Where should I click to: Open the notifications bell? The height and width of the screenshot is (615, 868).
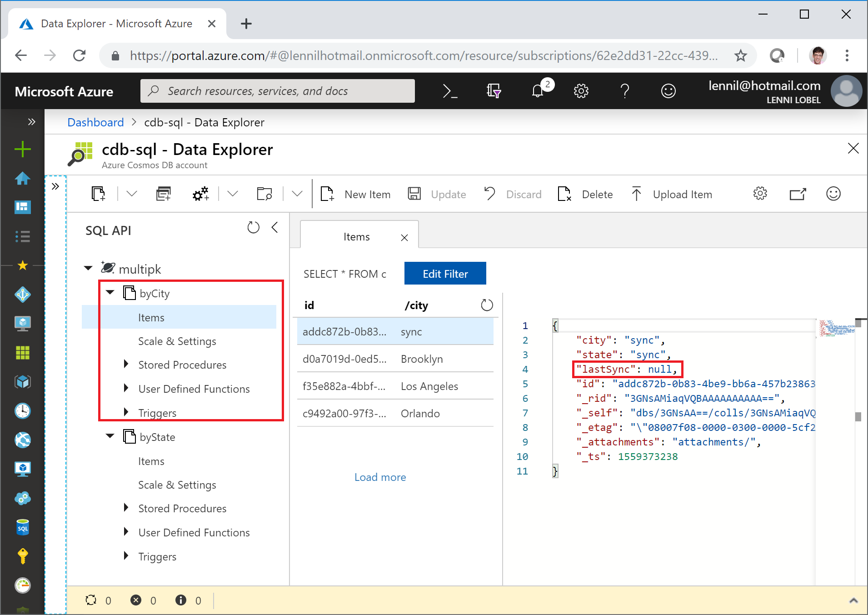click(538, 91)
